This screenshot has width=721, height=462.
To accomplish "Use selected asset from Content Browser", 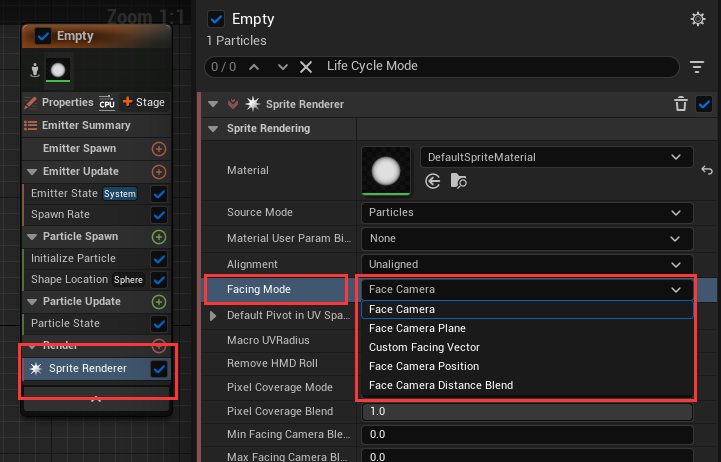I will [433, 181].
